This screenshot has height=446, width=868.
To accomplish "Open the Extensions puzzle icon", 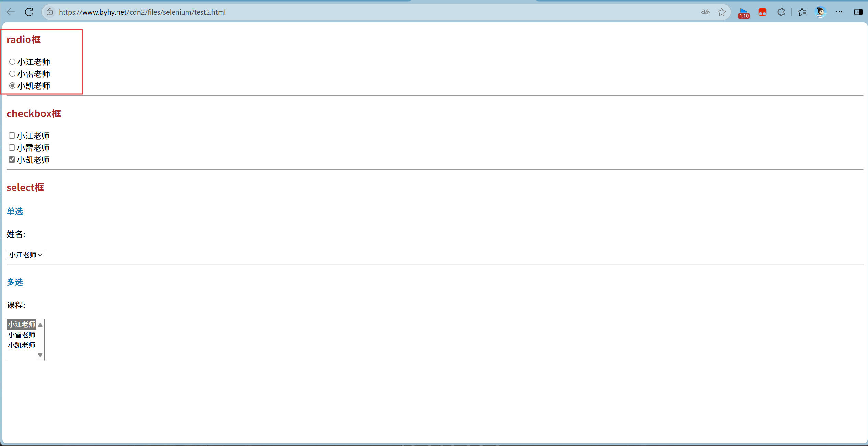I will pos(781,12).
